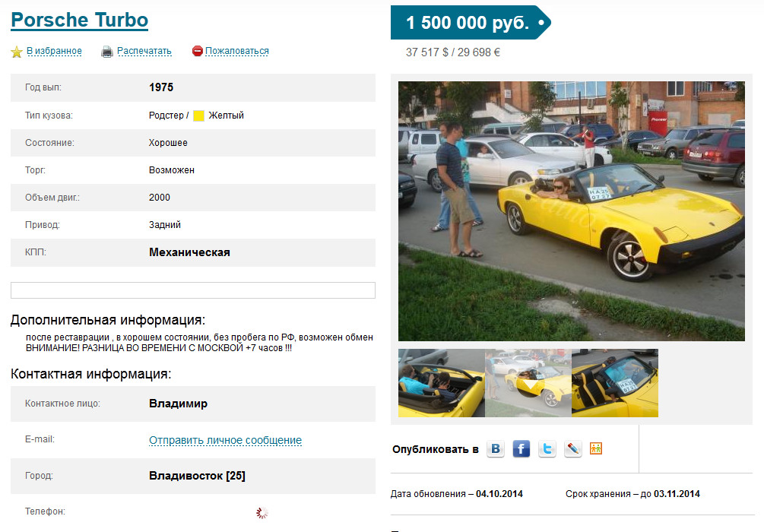Screen dimensions: 764x532
Task: Click the 1 500 000 руб. price tag
Action: tap(471, 22)
